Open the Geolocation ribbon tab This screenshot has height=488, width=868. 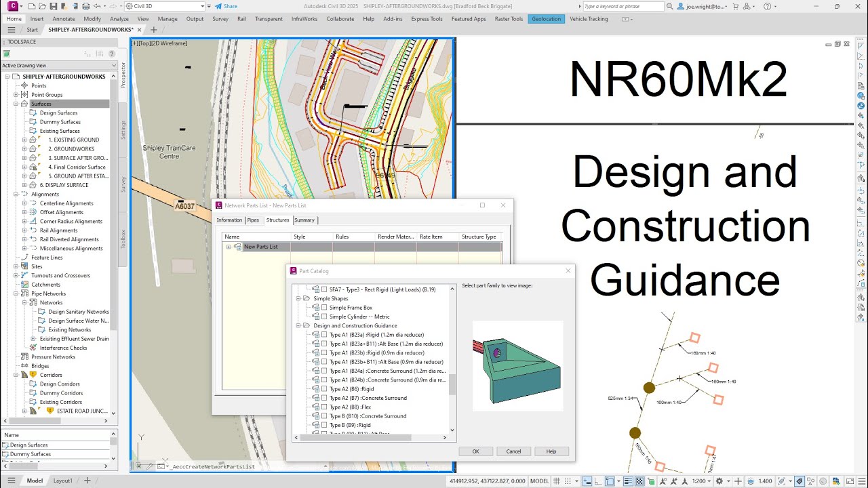[547, 19]
